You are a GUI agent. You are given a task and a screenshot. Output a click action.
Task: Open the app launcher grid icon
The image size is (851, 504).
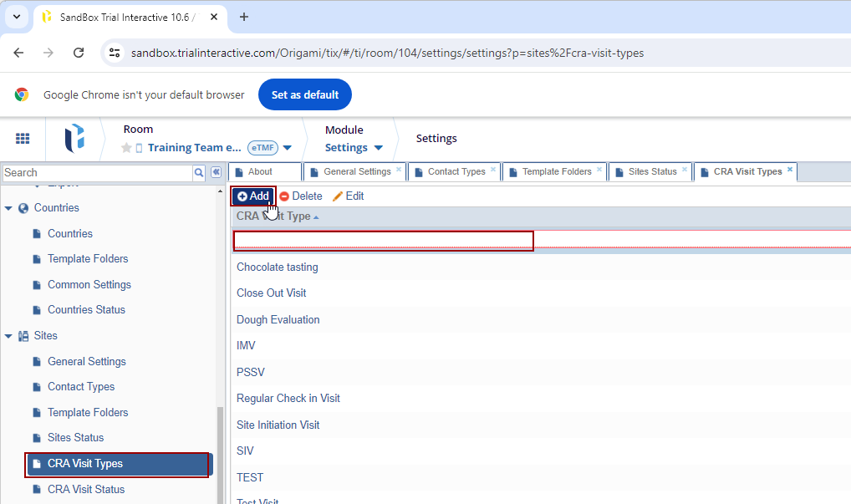23,139
